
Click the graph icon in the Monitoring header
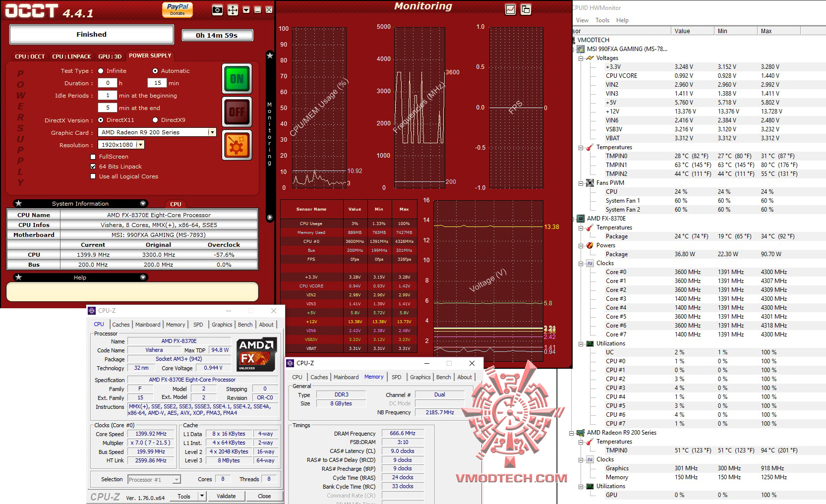510,9
